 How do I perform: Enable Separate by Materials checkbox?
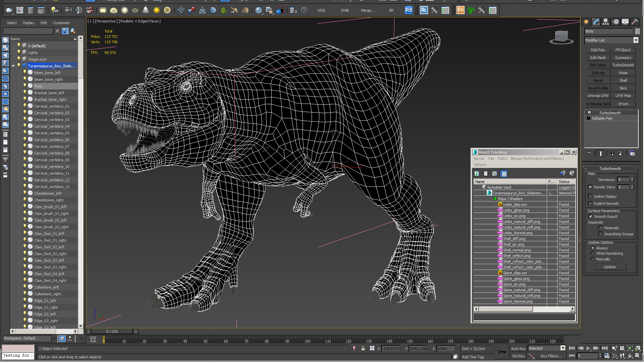pyautogui.click(x=600, y=228)
